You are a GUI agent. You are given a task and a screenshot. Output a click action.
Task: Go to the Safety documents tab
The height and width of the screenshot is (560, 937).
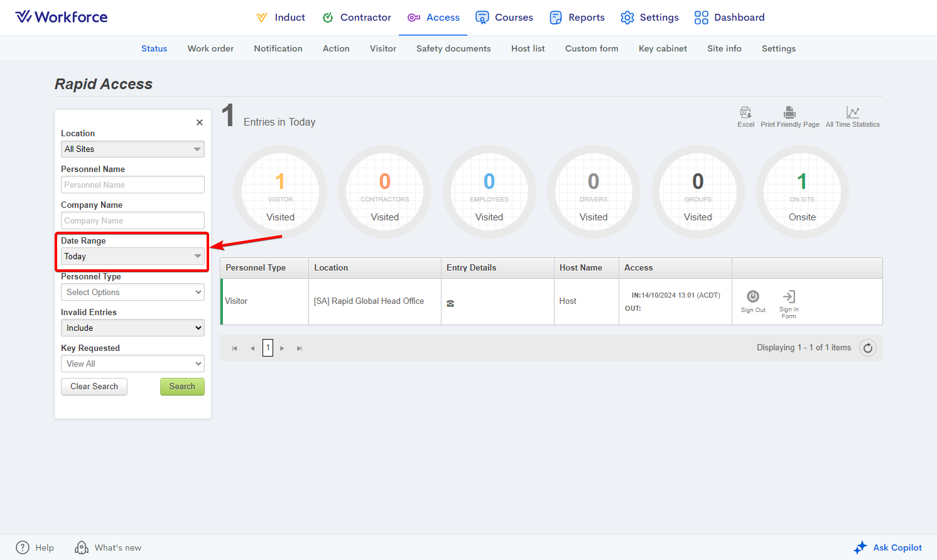pyautogui.click(x=453, y=48)
